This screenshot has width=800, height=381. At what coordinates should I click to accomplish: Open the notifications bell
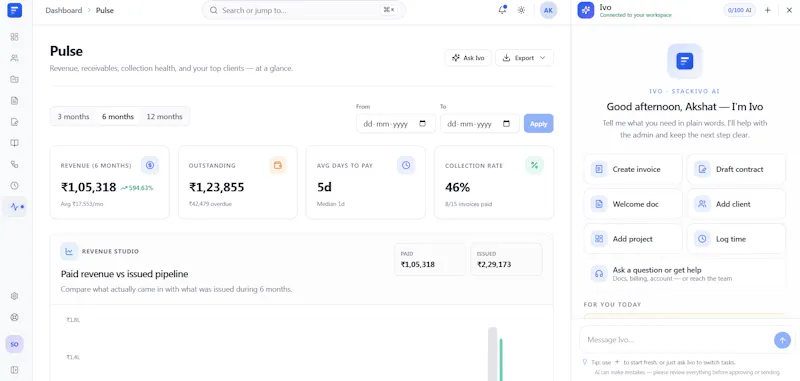502,10
